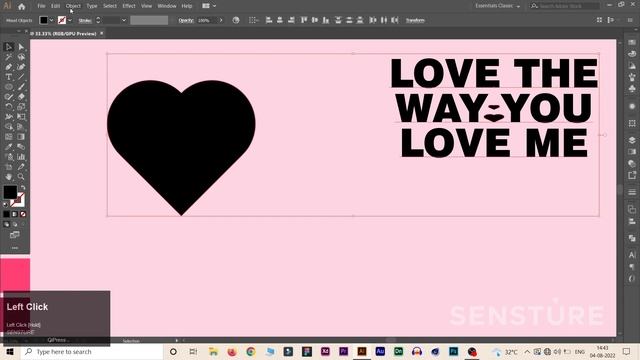Enable Draw Behind mode

click(x=15, y=224)
